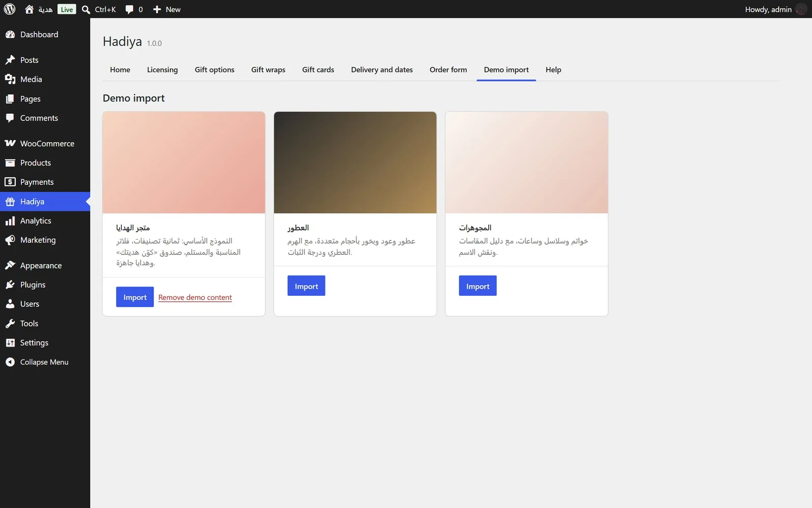Click the Hadiya page heading

click(122, 42)
